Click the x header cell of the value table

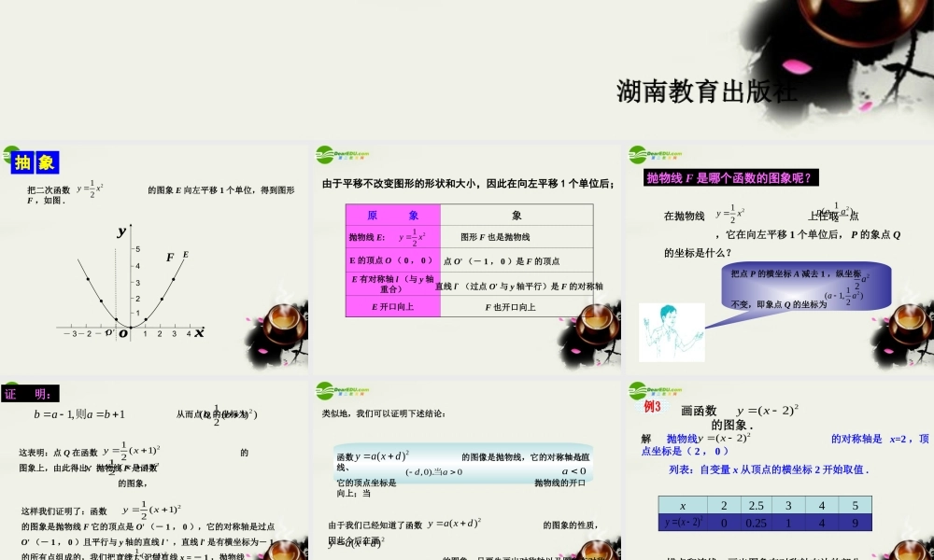(683, 505)
